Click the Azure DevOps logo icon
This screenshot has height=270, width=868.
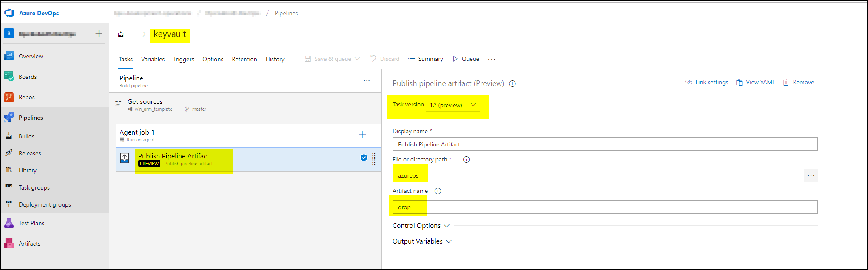coord(9,13)
